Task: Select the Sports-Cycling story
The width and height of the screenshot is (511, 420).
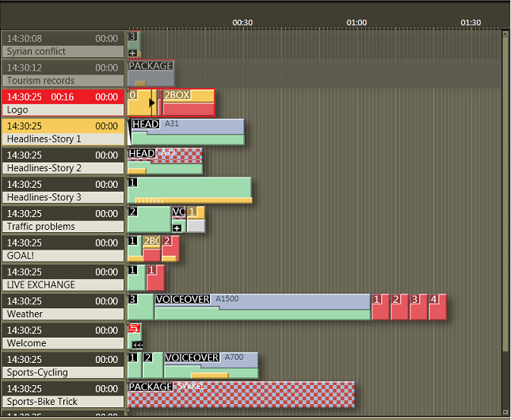Action: [x=63, y=365]
